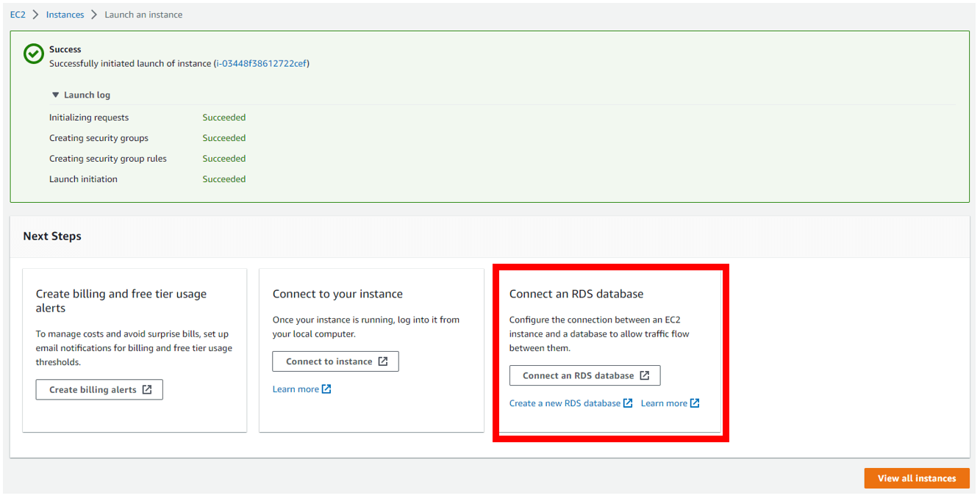Click the green success checkmark icon
The image size is (980, 501).
pos(34,54)
